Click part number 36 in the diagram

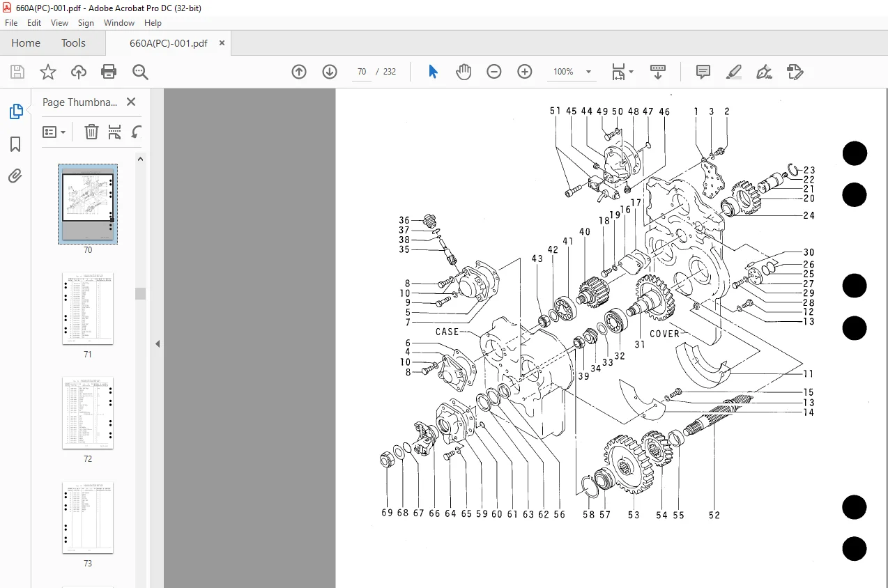404,220
